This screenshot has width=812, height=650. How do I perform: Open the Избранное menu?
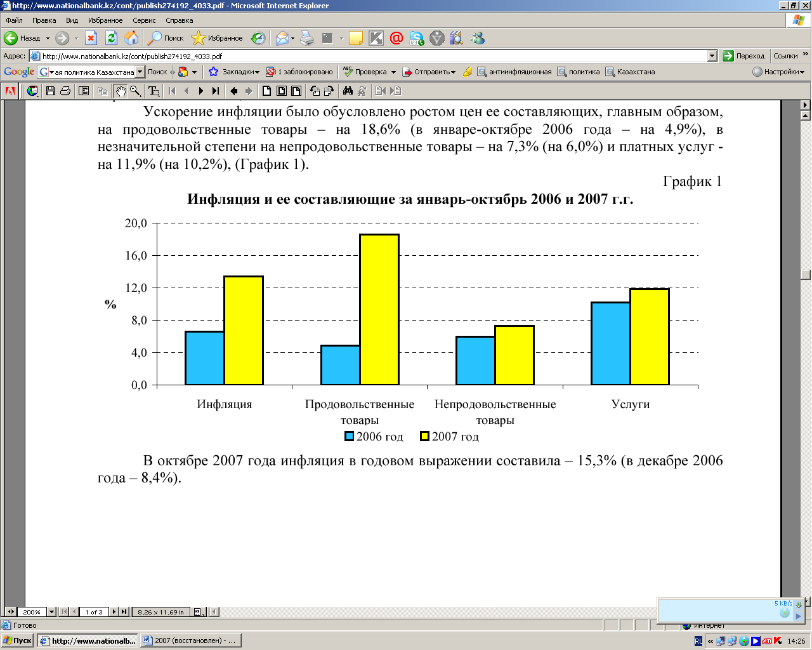pyautogui.click(x=105, y=20)
